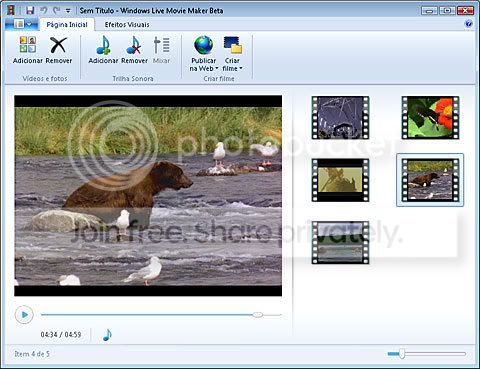Viewport: 480px width, 369px height.
Task: Switch to the Efeitos Visuais tab
Action: (127, 25)
